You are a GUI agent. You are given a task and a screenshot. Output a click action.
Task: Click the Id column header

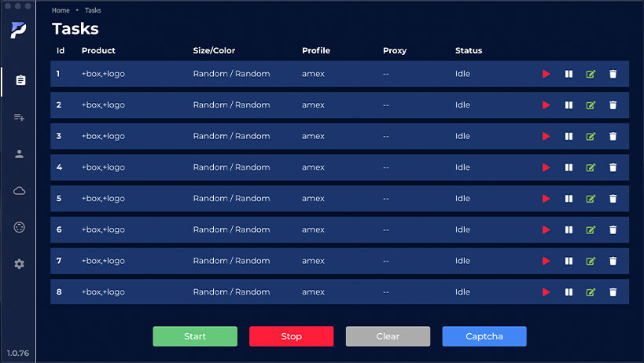click(x=61, y=50)
